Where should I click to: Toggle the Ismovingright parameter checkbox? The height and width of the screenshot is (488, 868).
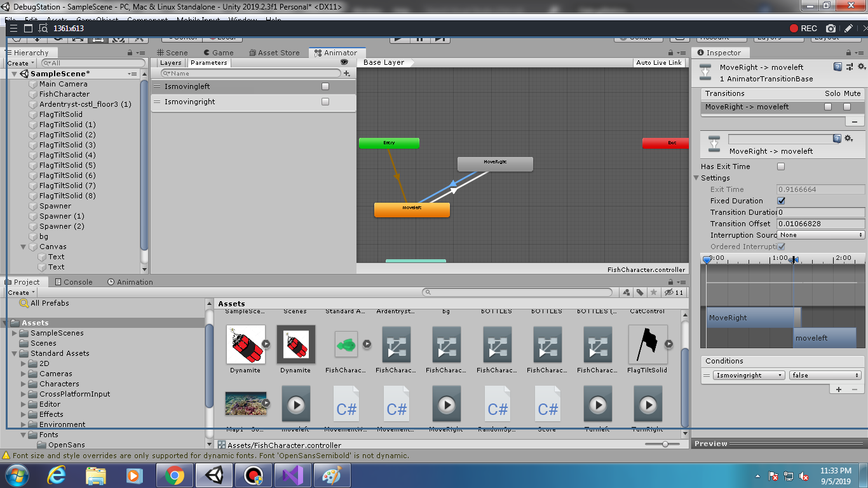tap(325, 102)
